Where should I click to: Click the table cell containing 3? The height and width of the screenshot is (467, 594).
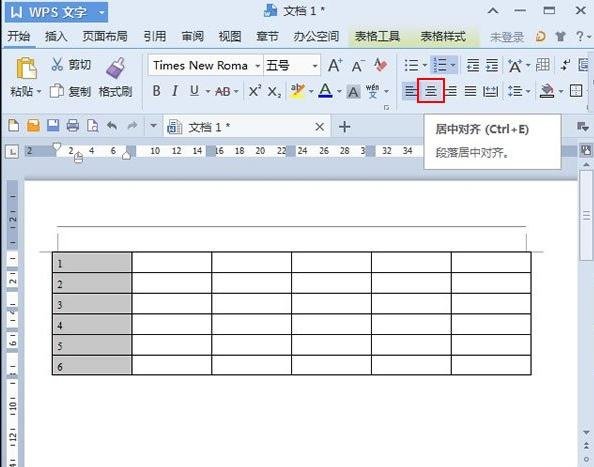tap(92, 304)
